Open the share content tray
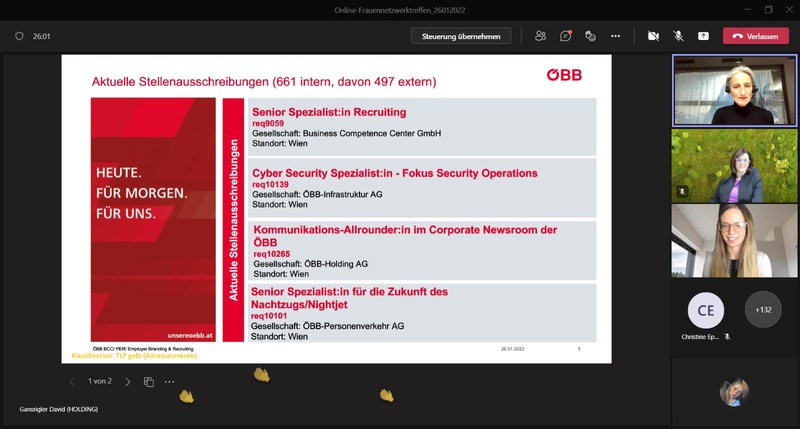Screen dimensions: 800x429 click(x=703, y=36)
